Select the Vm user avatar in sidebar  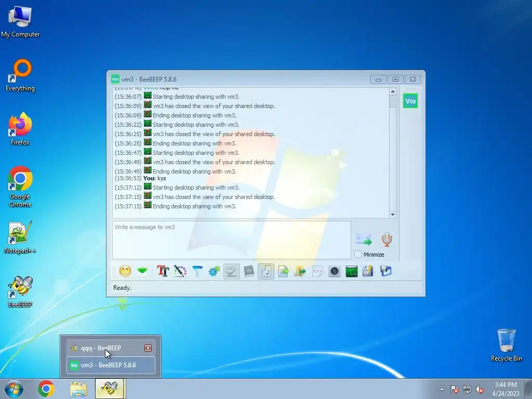point(410,101)
